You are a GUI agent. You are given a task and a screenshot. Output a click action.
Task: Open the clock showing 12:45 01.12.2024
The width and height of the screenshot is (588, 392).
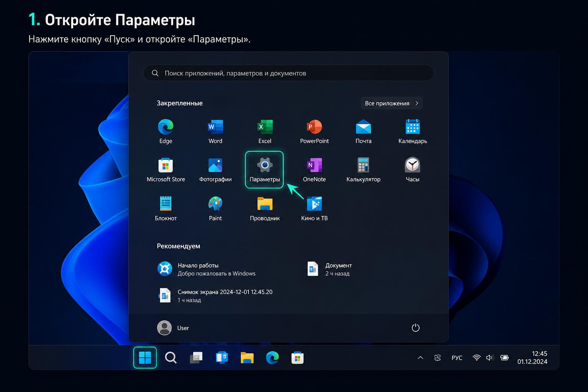pyautogui.click(x=532, y=358)
